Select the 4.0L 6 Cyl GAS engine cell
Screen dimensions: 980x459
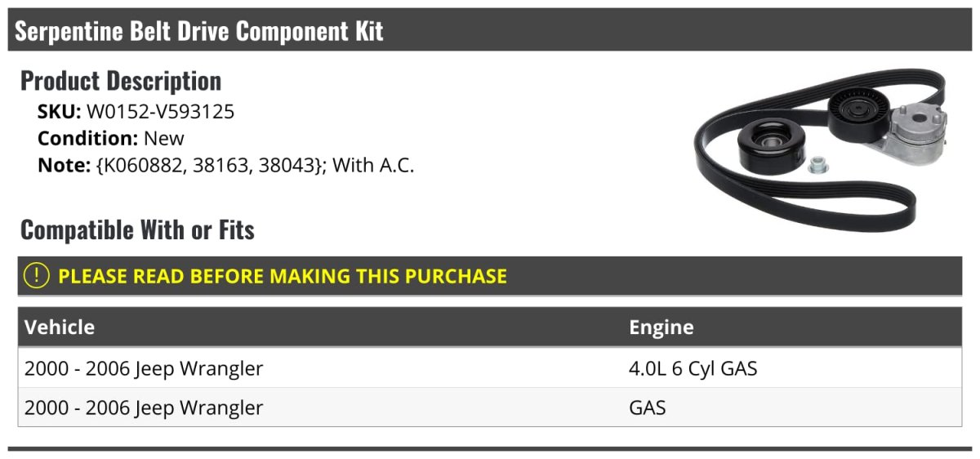pos(693,368)
